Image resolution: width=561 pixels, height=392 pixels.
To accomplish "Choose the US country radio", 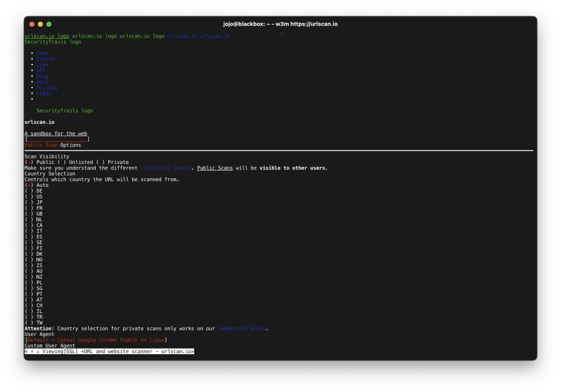I will [x=29, y=197].
